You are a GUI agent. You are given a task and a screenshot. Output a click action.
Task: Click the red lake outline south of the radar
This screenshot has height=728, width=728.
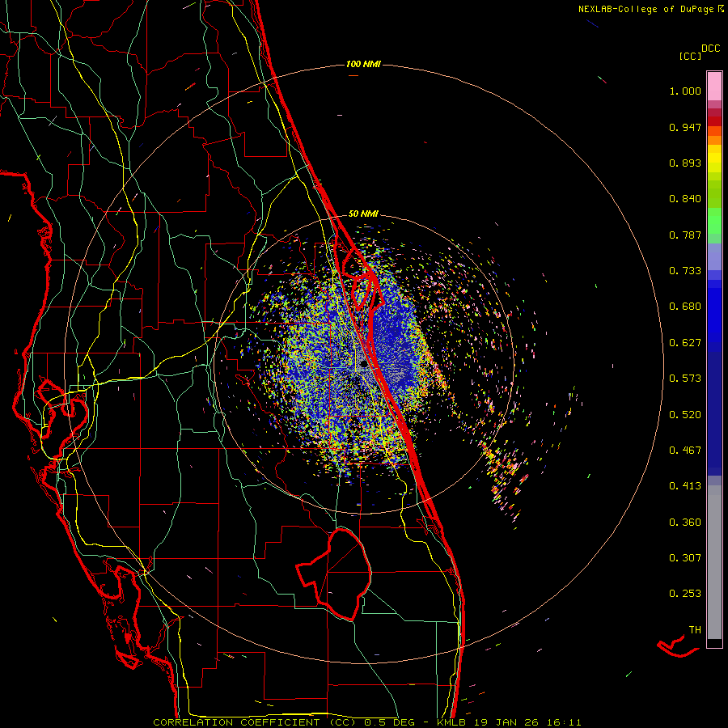pos(334,574)
